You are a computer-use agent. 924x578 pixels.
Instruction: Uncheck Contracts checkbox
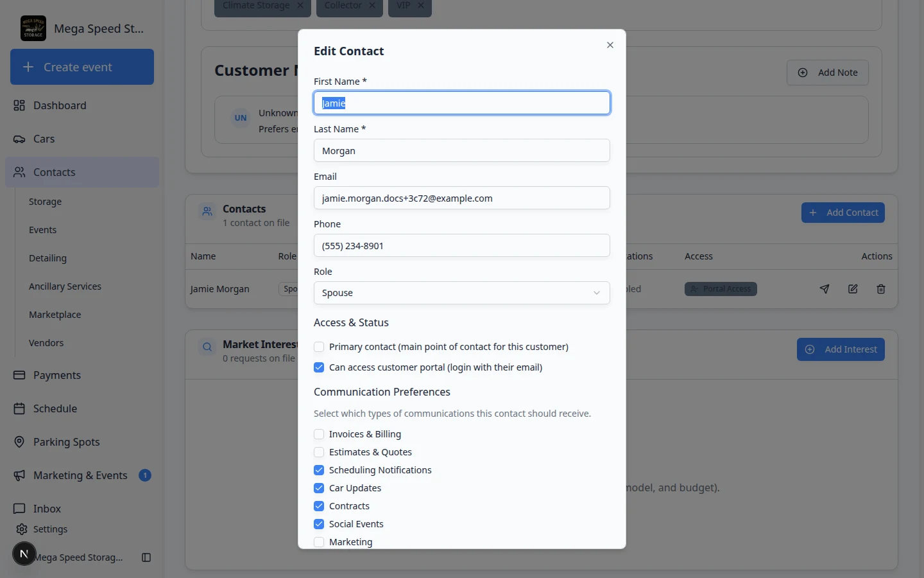click(x=319, y=506)
